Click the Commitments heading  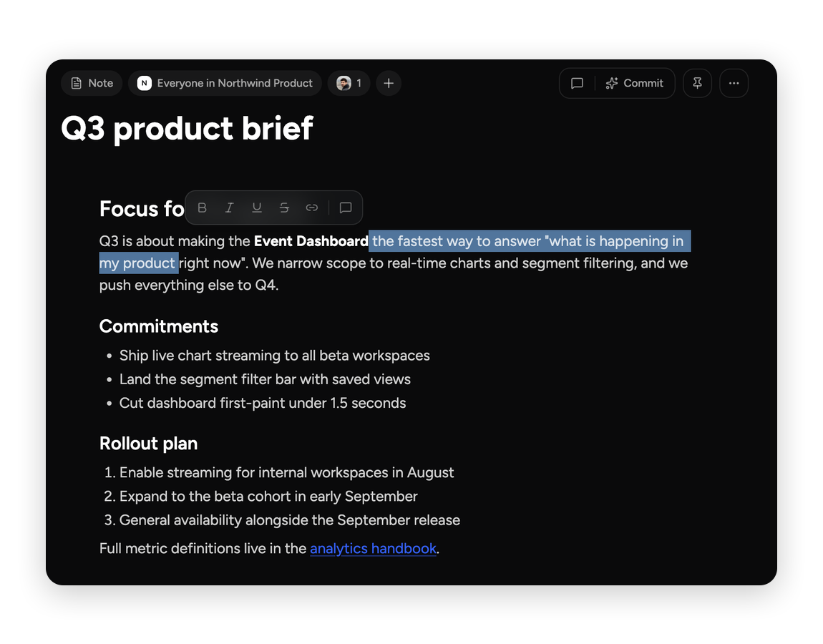tap(158, 326)
